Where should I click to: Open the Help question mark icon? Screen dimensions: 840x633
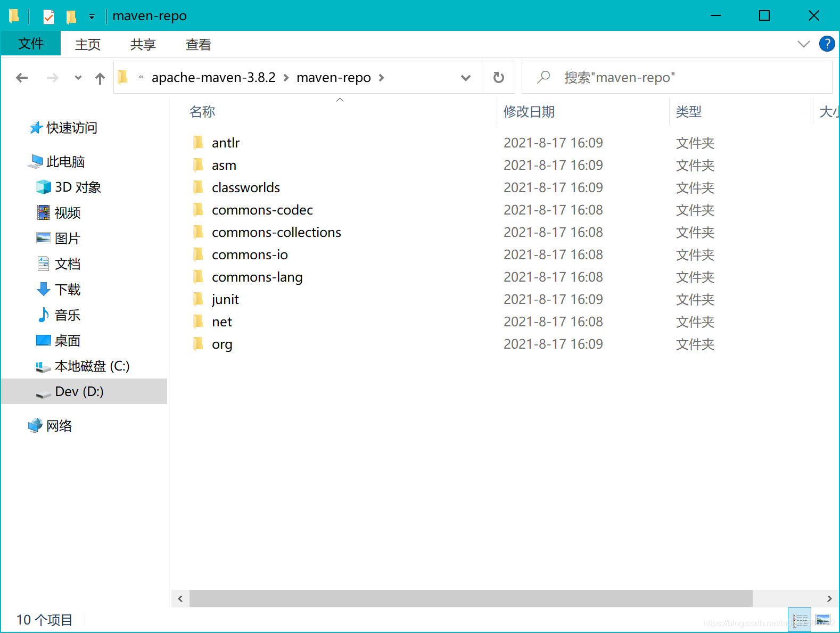[x=827, y=44]
